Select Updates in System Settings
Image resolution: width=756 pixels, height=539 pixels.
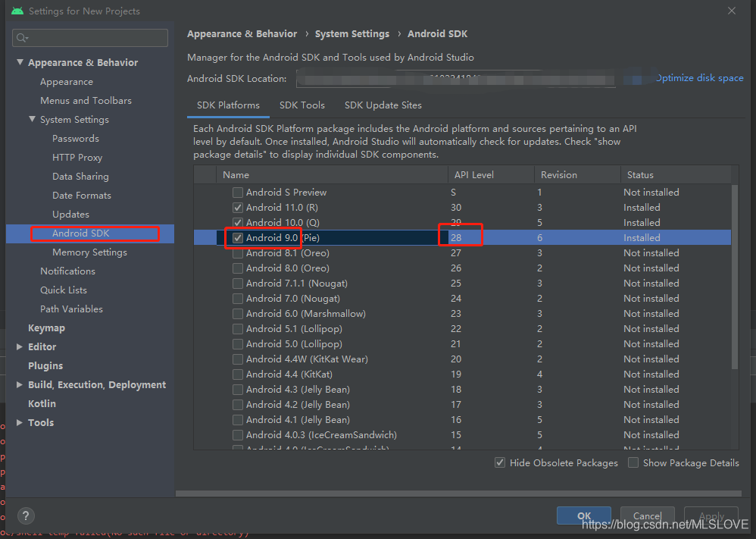(70, 215)
